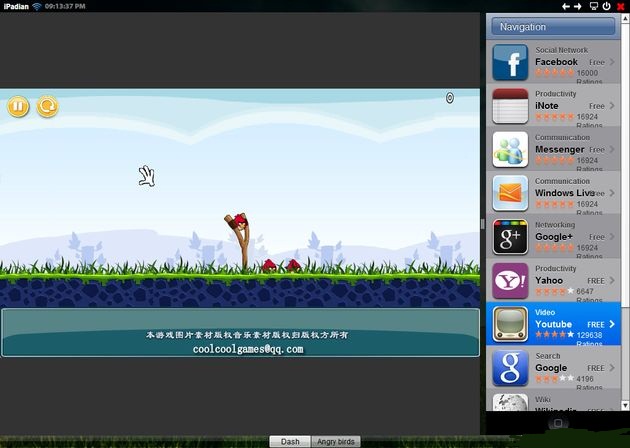Viewport: 630px width, 448px height.
Task: Expand the Youtube entry chevron arrow
Action: (611, 325)
